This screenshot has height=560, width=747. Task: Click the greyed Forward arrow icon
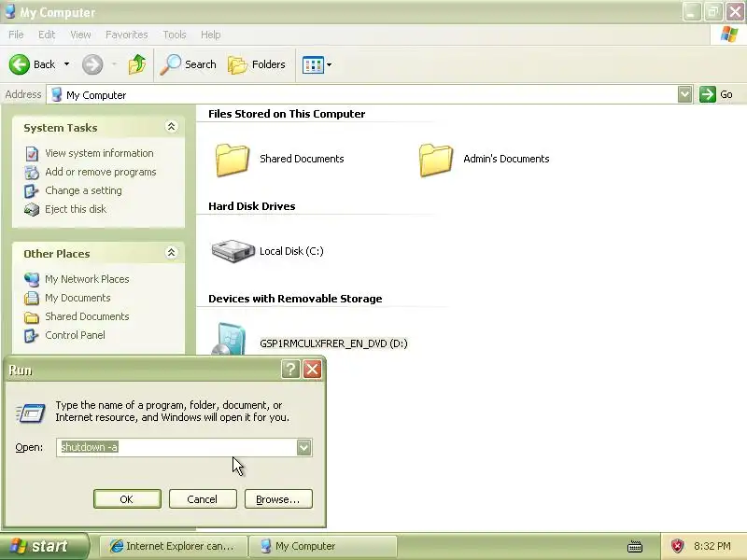[x=92, y=64]
